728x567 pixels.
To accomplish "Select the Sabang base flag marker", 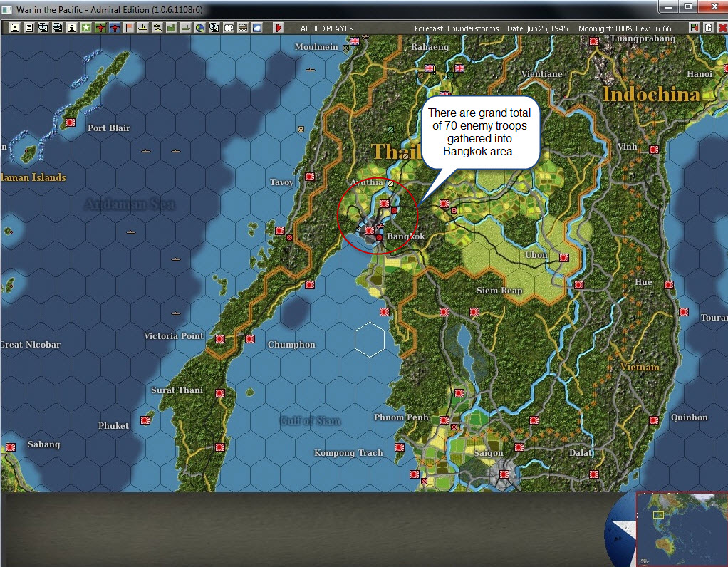I will [11, 447].
